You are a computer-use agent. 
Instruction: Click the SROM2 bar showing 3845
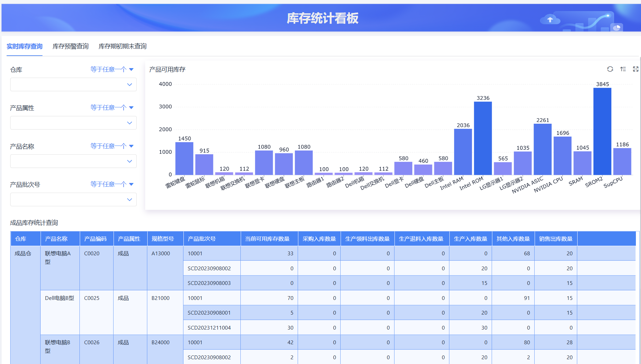(x=602, y=131)
